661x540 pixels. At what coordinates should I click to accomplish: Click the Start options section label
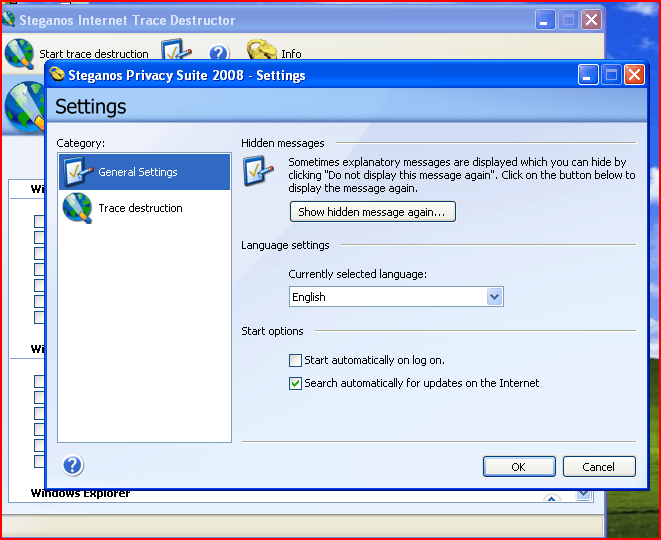(272, 331)
